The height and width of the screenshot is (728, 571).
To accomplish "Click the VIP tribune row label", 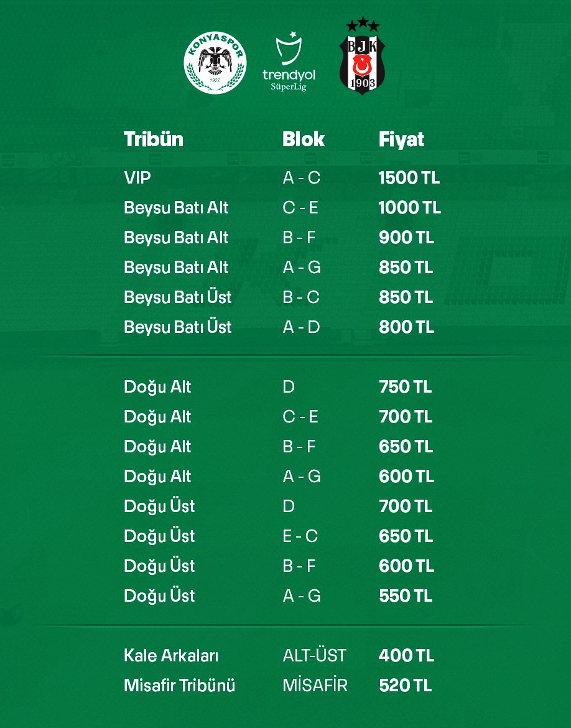I will coord(137,178).
